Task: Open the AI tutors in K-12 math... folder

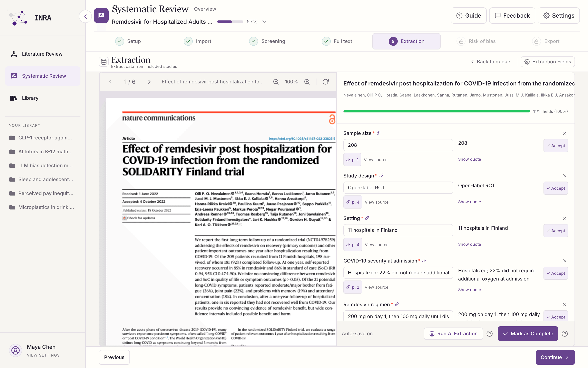Action: 41,152
